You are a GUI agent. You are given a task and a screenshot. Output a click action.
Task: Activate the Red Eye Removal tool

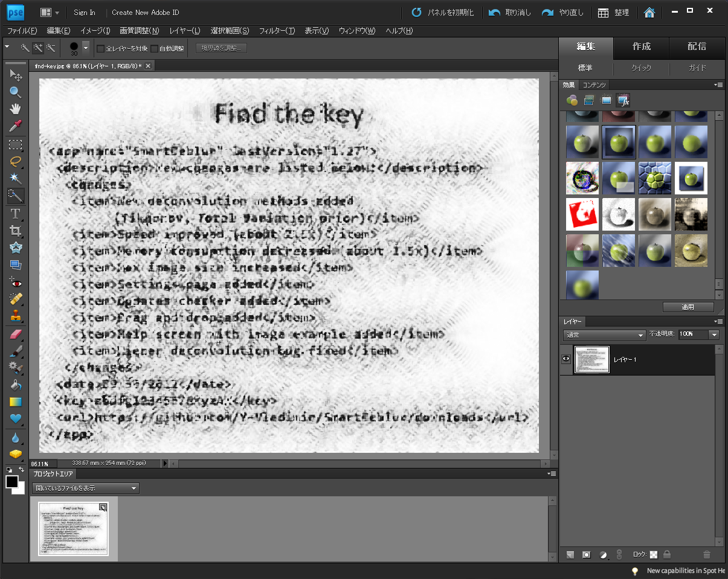coord(16,283)
